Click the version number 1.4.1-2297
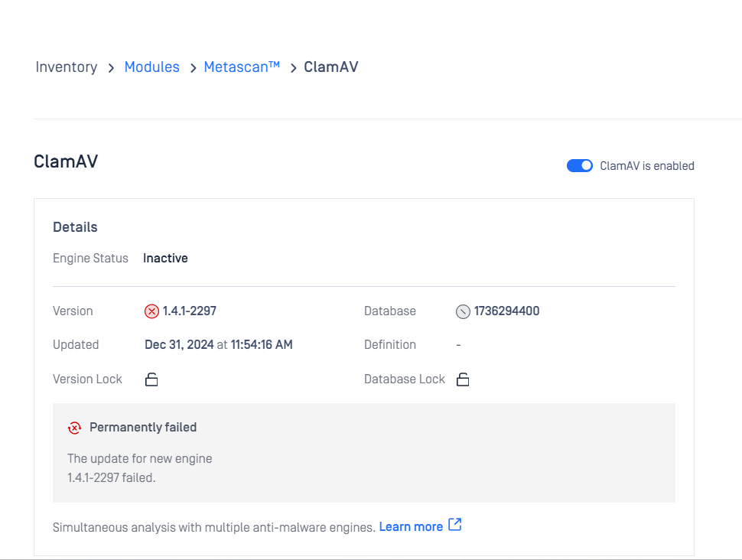Viewport: 742px width, 560px height. [x=189, y=311]
